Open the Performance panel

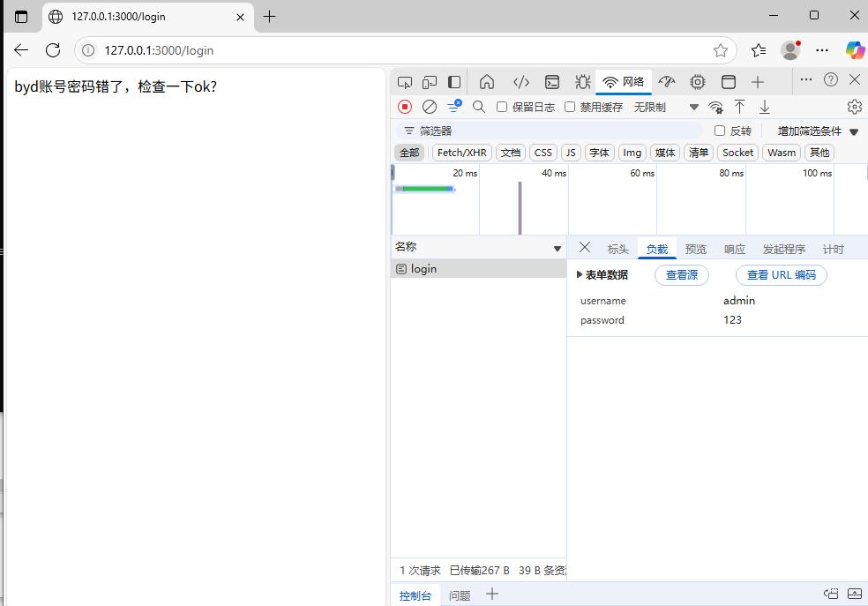click(x=667, y=82)
